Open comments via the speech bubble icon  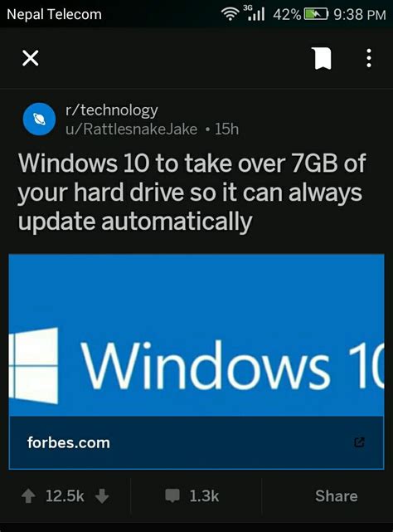[x=172, y=495]
